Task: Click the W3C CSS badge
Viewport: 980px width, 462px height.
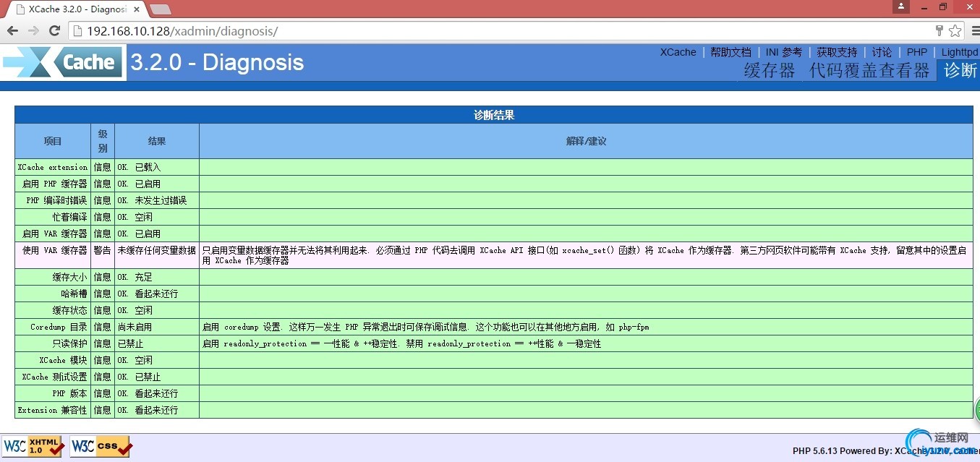Action: pyautogui.click(x=101, y=446)
